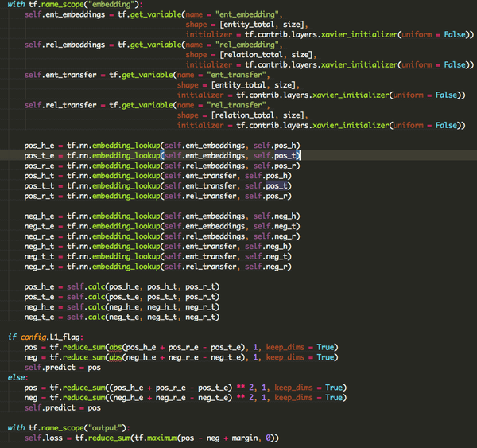Place cursor on pos_r_t assignment line
The image size is (477, 448).
(158, 196)
